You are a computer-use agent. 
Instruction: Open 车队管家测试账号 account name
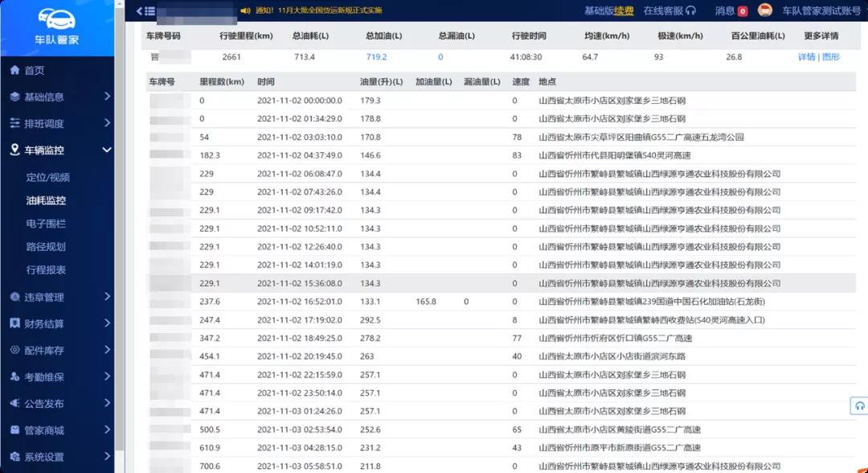pos(821,10)
